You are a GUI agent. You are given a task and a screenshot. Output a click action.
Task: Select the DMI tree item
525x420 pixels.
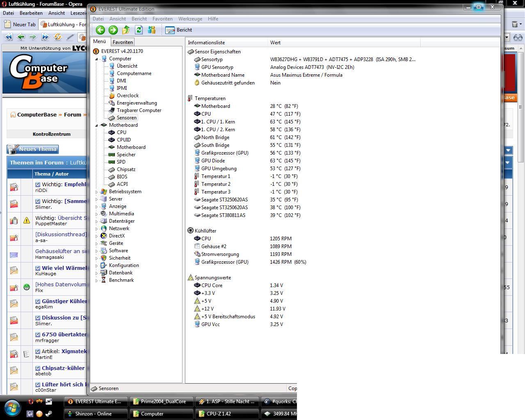(121, 81)
